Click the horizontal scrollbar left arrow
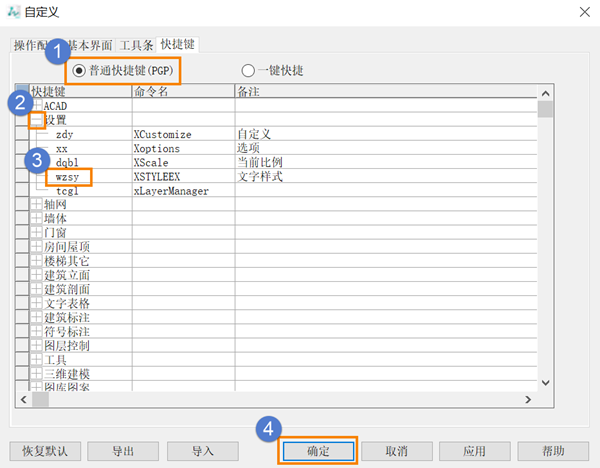Image resolution: width=600 pixels, height=468 pixels. click(24, 400)
